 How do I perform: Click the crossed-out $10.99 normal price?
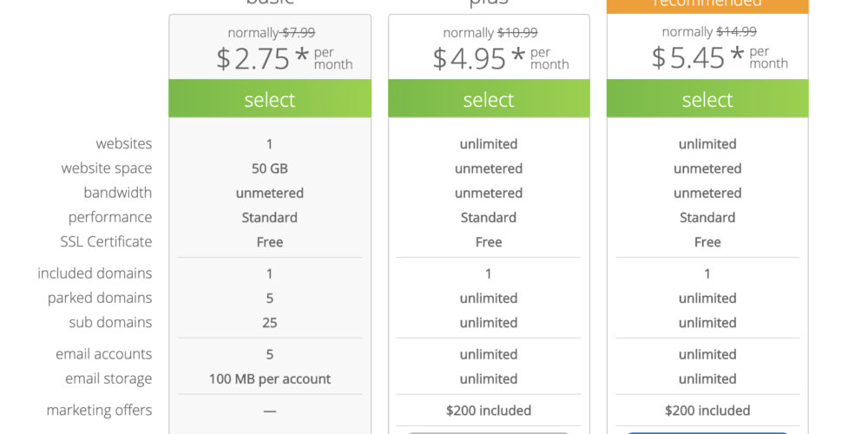[x=517, y=33]
